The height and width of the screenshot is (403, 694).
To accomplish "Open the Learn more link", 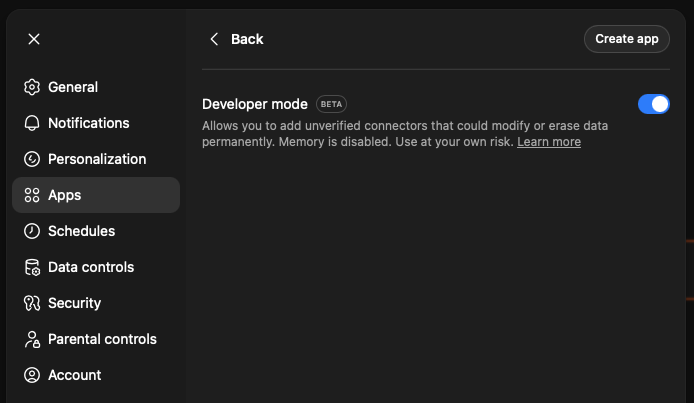I will [549, 142].
